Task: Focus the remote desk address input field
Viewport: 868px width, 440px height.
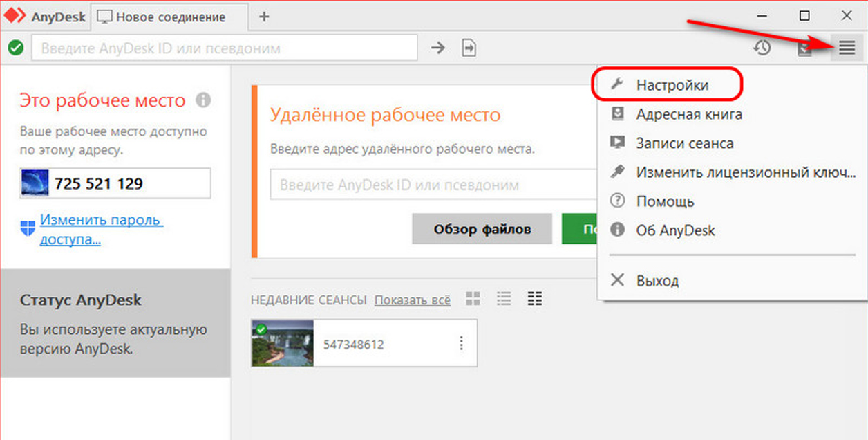Action: (x=434, y=185)
